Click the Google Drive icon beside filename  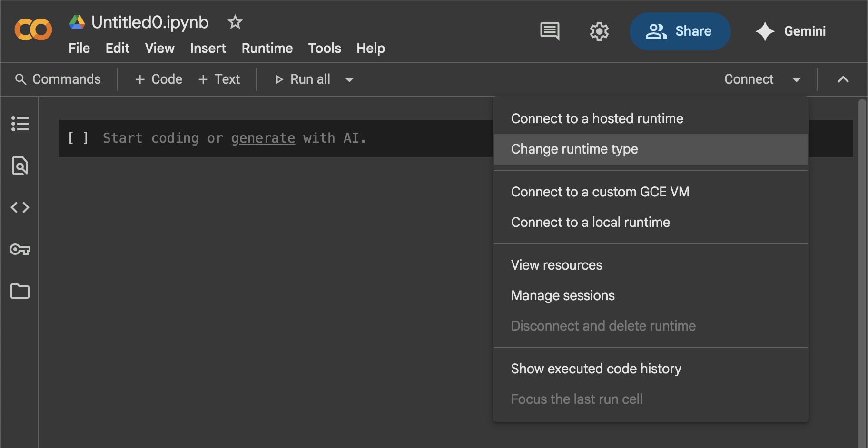click(77, 22)
